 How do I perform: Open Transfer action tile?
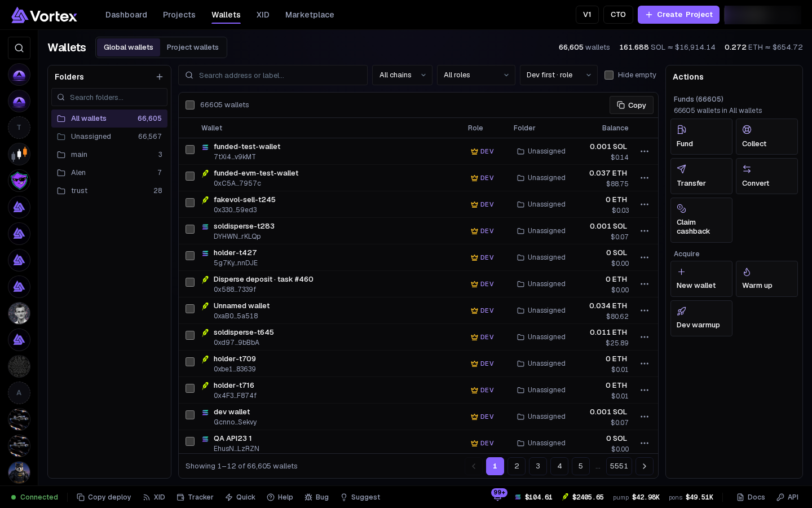[x=701, y=176]
